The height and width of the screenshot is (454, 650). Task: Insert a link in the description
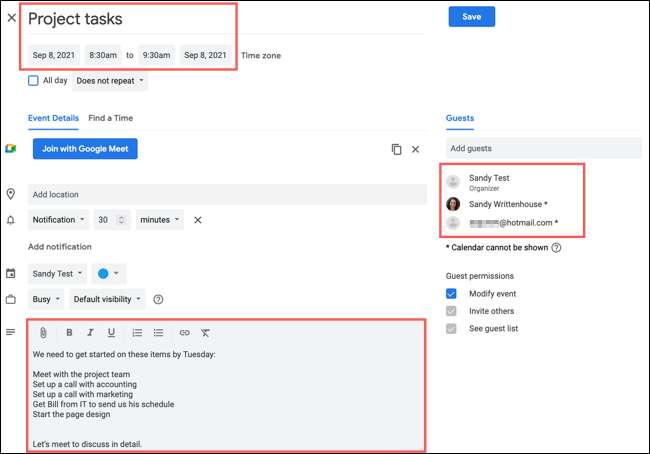pyautogui.click(x=184, y=333)
